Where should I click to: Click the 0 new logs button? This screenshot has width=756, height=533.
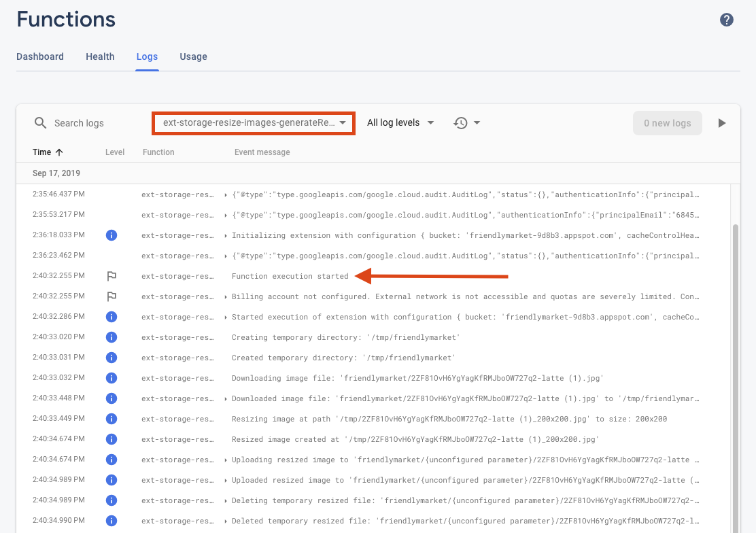(x=666, y=123)
